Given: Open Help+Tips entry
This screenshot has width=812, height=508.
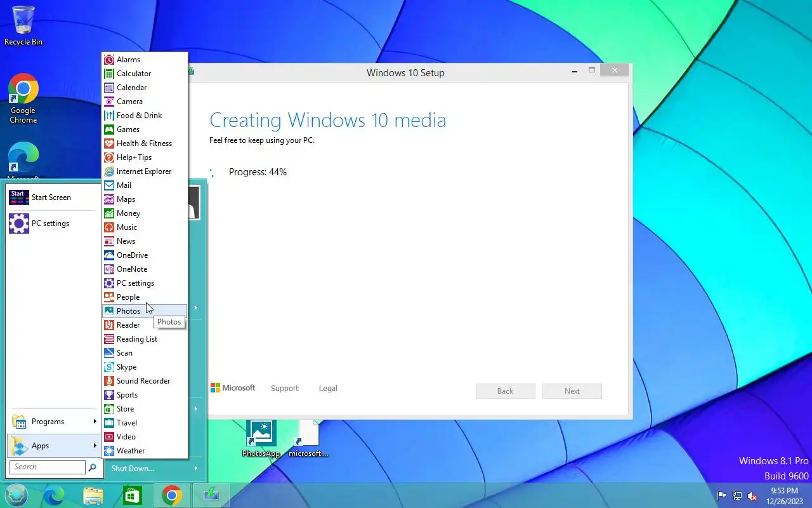Looking at the screenshot, I should click(145, 157).
